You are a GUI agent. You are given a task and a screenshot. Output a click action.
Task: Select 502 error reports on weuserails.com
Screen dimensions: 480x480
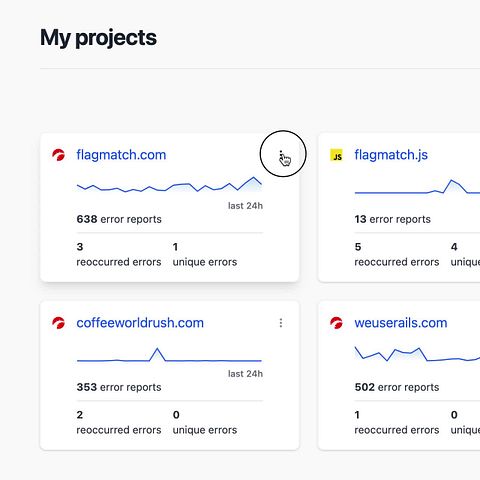(397, 387)
